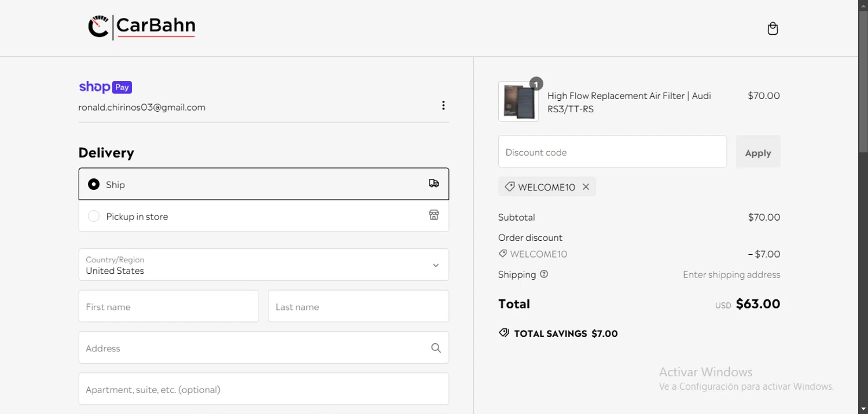Viewport: 868px width, 414px height.
Task: Click the Discount code input field
Action: tap(612, 152)
